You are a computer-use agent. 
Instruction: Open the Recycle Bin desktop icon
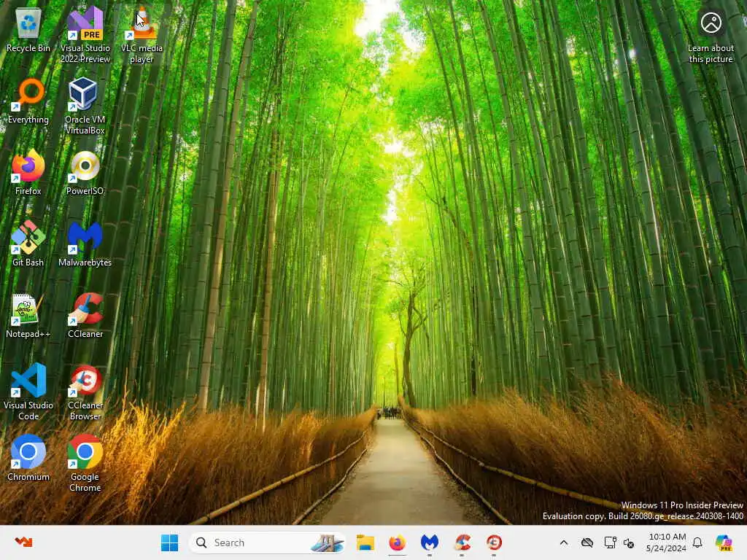tap(28, 29)
